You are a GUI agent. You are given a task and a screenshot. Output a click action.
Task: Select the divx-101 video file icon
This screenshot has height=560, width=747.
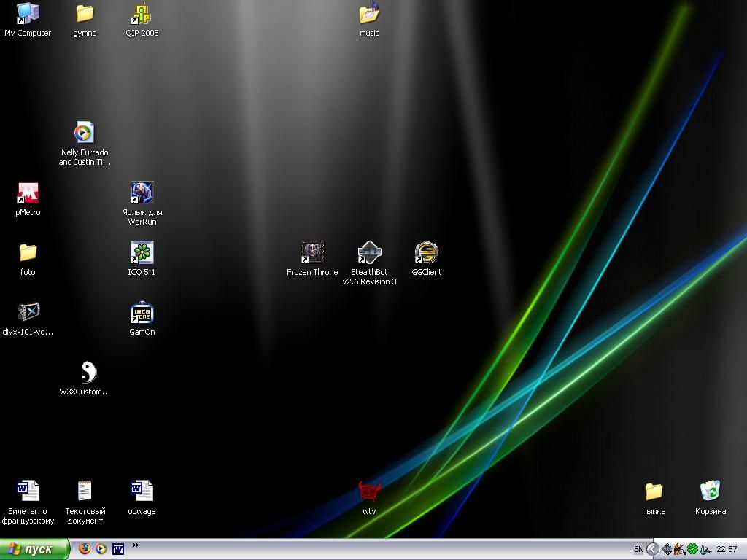coord(28,313)
